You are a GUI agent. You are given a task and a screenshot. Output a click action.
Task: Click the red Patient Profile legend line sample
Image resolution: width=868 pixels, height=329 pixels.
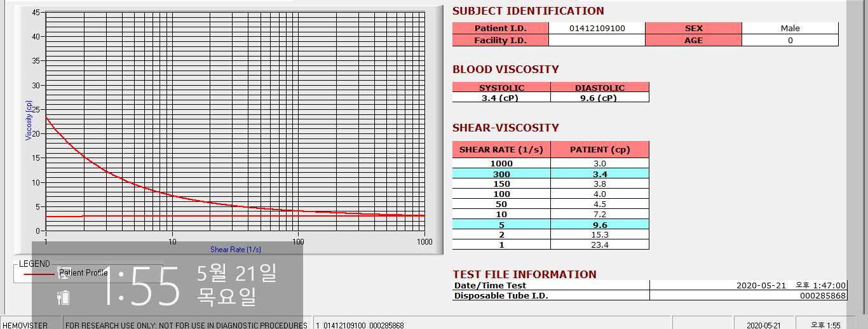coord(38,274)
